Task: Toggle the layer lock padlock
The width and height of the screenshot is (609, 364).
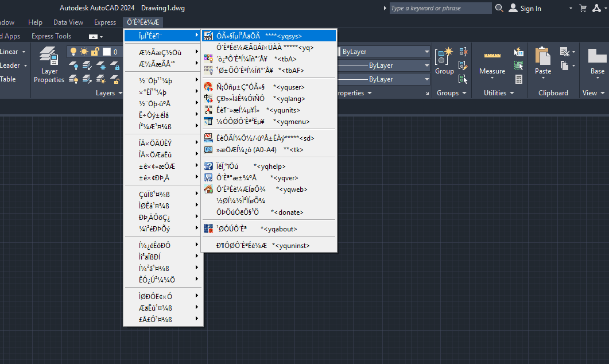Action: coord(95,52)
